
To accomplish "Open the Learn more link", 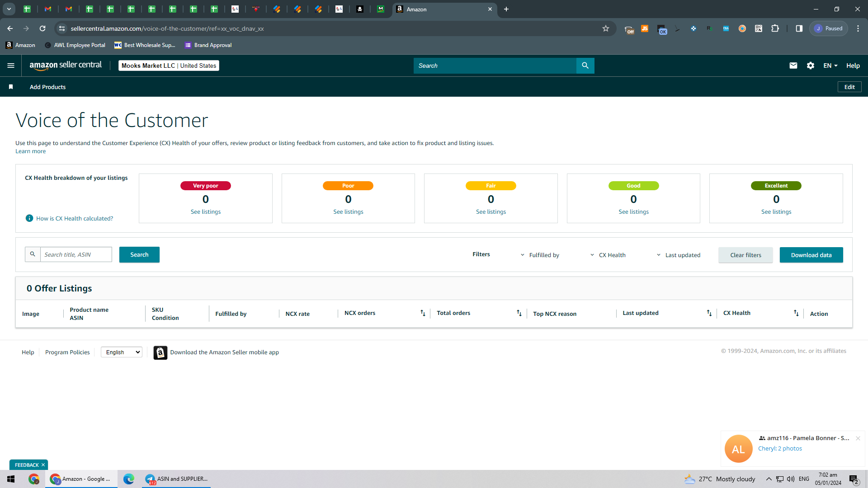I will coord(30,151).
